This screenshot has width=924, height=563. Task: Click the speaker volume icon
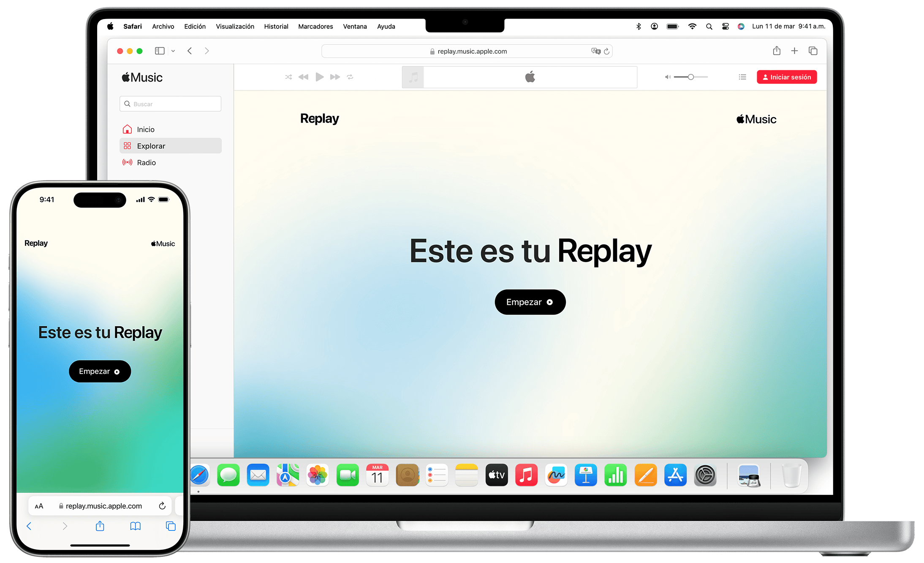[668, 77]
